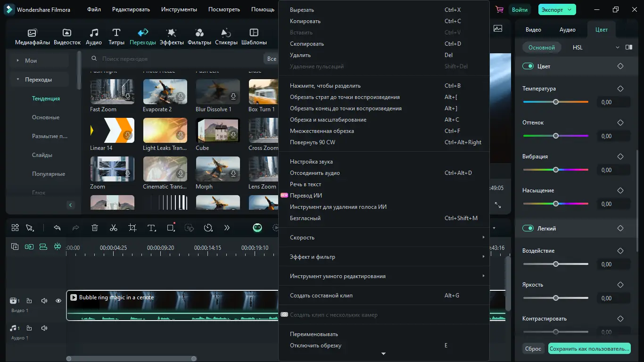Image resolution: width=644 pixels, height=362 pixels.
Task: Choose Отсоединить аудио from the context menu
Action: tap(384, 173)
